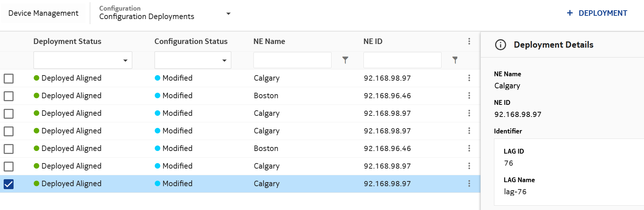The height and width of the screenshot is (210, 644).
Task: Open row actions for first Boston row
Action: 469,96
